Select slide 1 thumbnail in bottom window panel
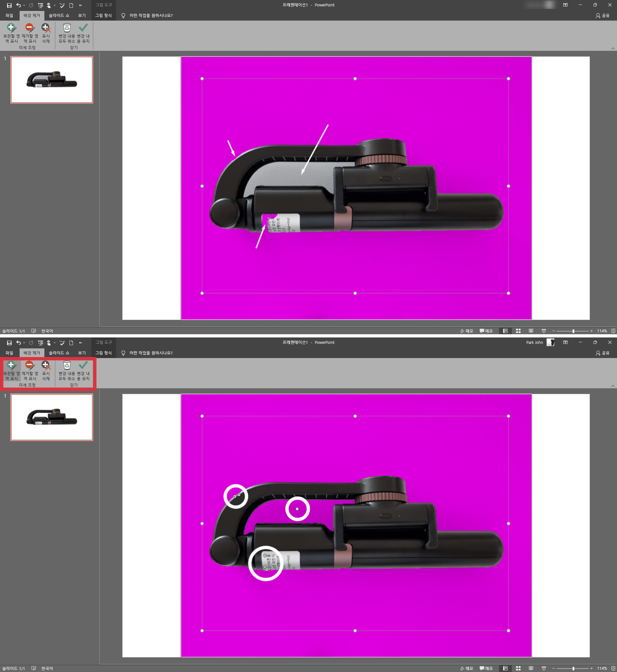The image size is (617, 672). [52, 417]
